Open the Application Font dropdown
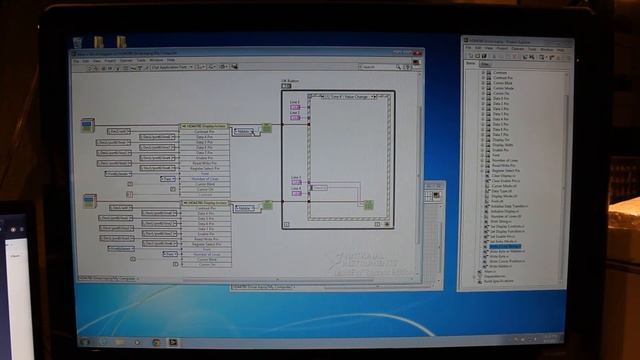 [172, 67]
